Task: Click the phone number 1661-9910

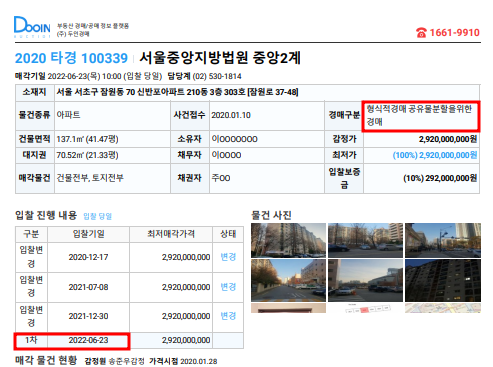Action: [x=454, y=33]
